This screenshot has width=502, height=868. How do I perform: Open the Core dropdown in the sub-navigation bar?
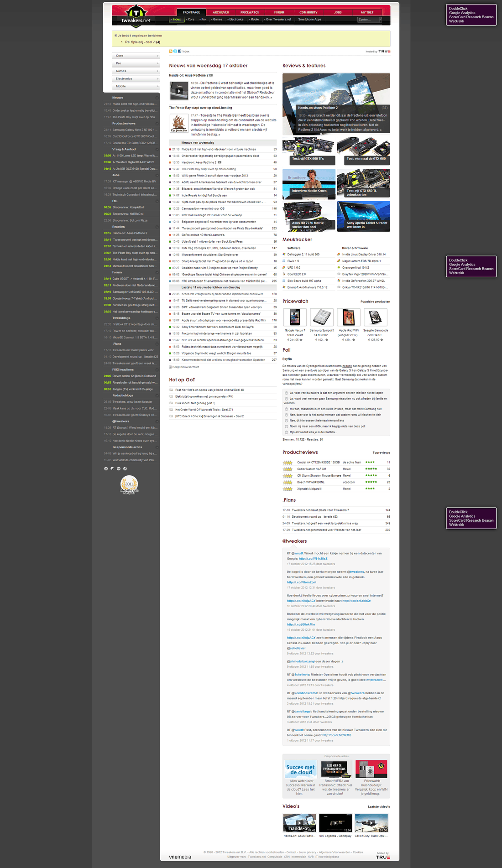tap(190, 19)
